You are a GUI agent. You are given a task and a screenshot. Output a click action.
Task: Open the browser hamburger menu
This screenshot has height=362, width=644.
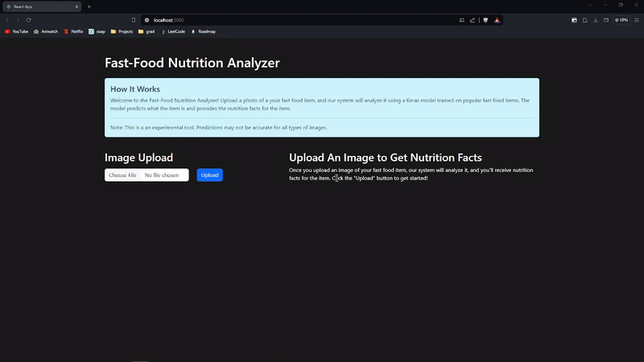pos(637,20)
